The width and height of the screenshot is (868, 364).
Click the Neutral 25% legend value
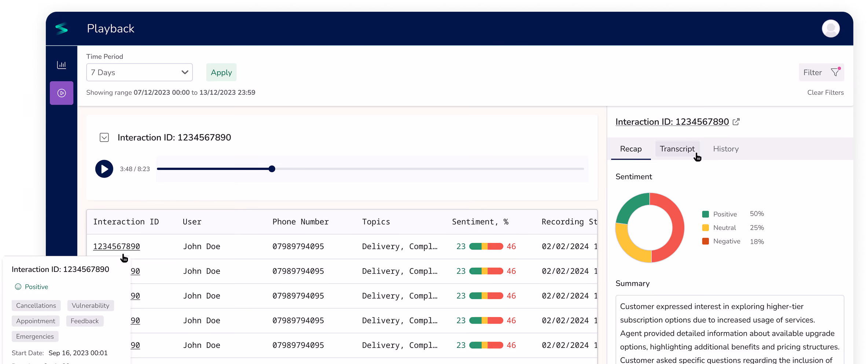pos(757,228)
